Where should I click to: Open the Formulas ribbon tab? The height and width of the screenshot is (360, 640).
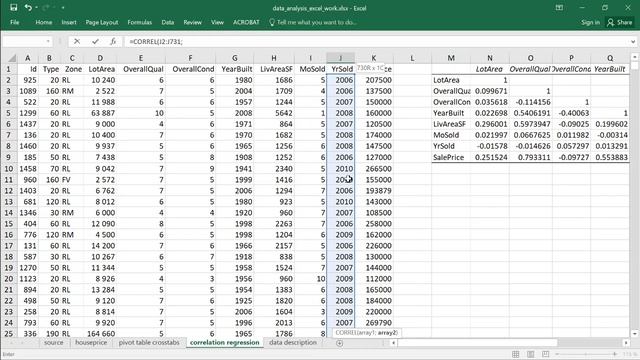[x=140, y=22]
